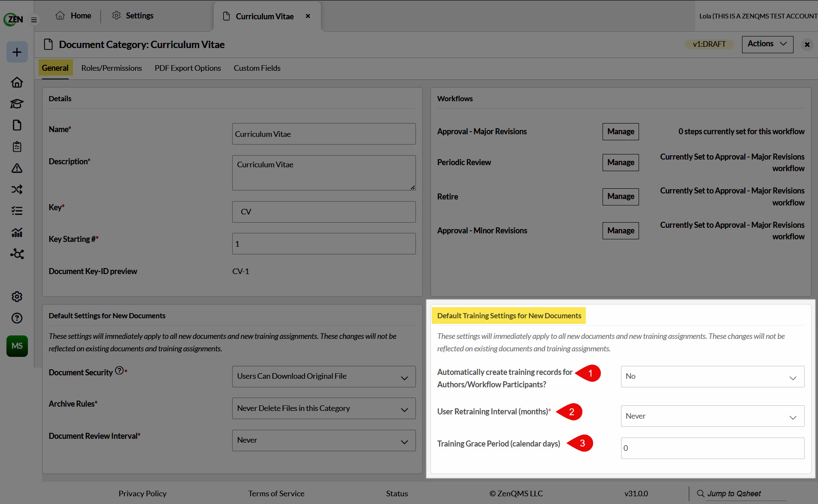This screenshot has height=504, width=818.
Task: Open the chart analytics icon in sidebar
Action: point(17,232)
